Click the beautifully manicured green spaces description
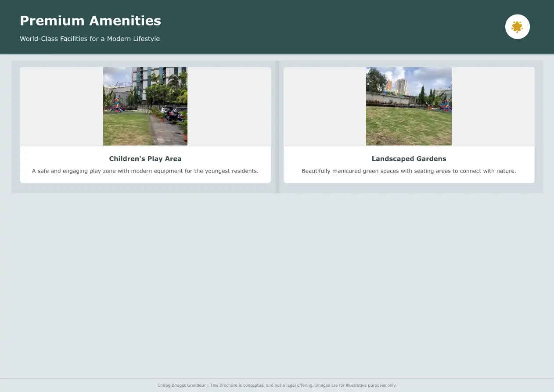Viewport: 554px width, 392px height. [x=409, y=171]
